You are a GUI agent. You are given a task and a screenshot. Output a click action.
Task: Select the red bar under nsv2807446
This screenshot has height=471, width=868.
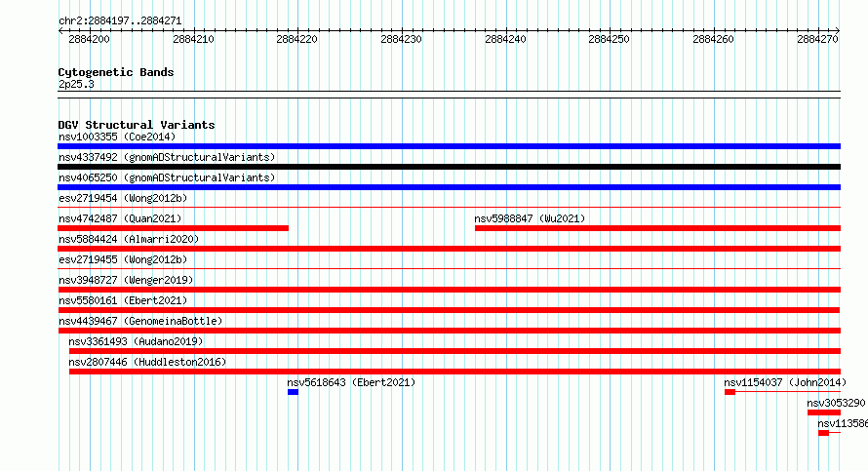tap(454, 372)
